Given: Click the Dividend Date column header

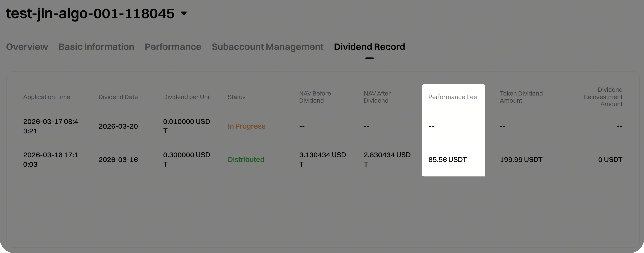Looking at the screenshot, I should pos(118,97).
